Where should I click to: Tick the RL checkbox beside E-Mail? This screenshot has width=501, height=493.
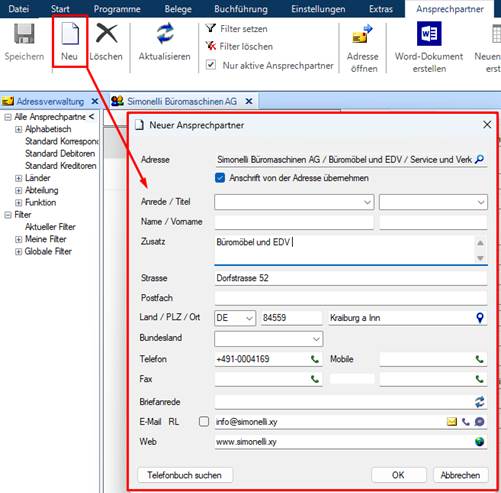[x=204, y=422]
